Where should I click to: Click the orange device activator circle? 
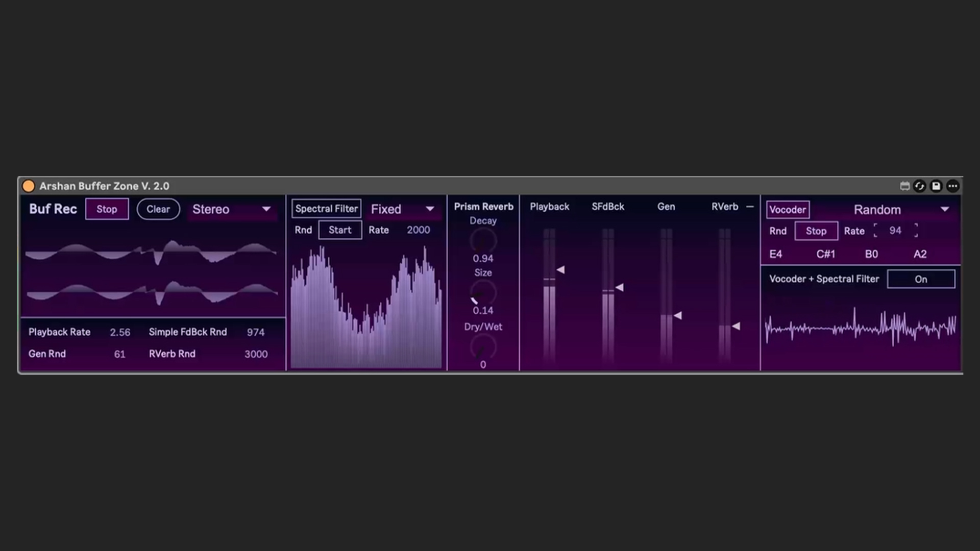pyautogui.click(x=29, y=186)
